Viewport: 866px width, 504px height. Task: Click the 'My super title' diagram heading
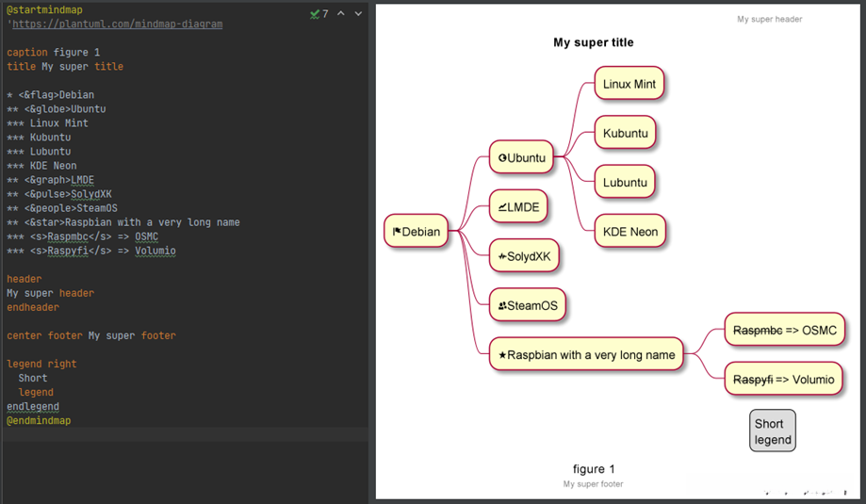coord(593,42)
